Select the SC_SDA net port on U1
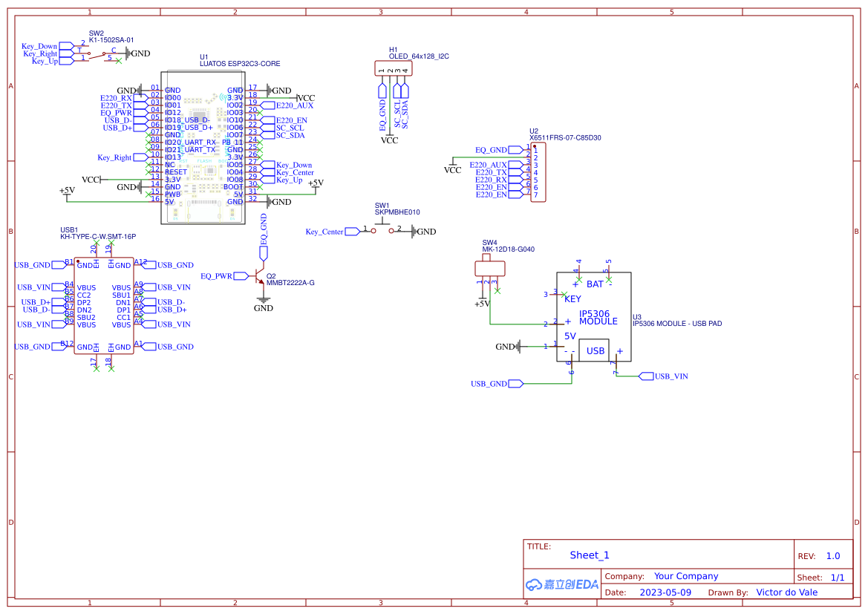The height and width of the screenshot is (614, 868). pyautogui.click(x=283, y=135)
